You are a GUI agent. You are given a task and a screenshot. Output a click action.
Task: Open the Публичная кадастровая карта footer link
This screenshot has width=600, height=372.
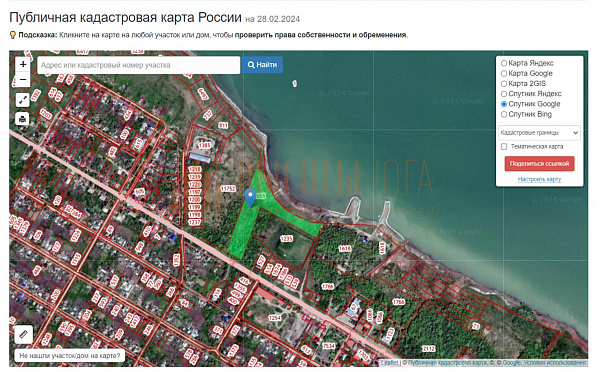coord(447,362)
